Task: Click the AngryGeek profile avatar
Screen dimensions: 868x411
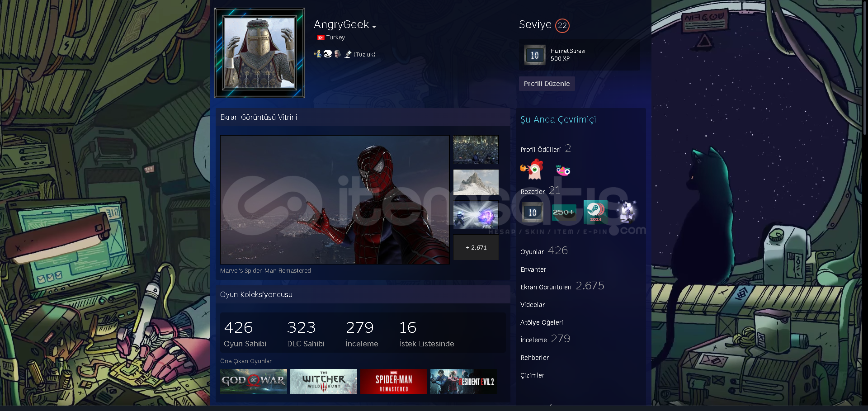Action: [259, 53]
